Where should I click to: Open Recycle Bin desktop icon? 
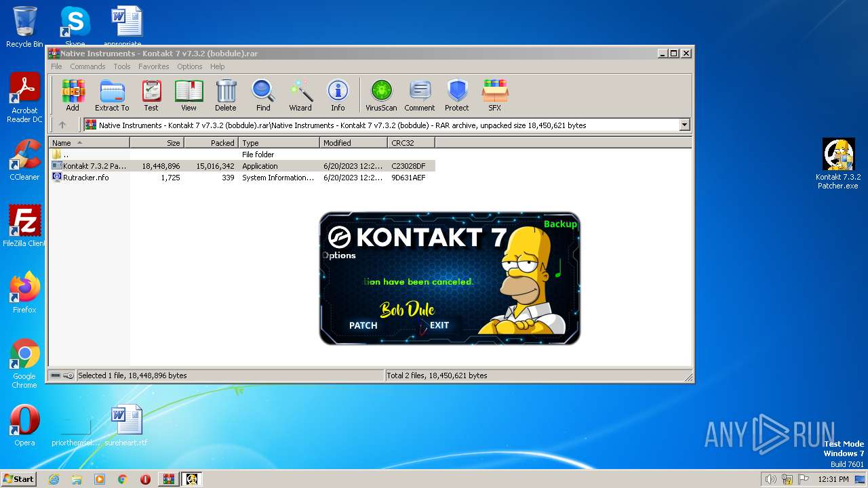tap(24, 27)
